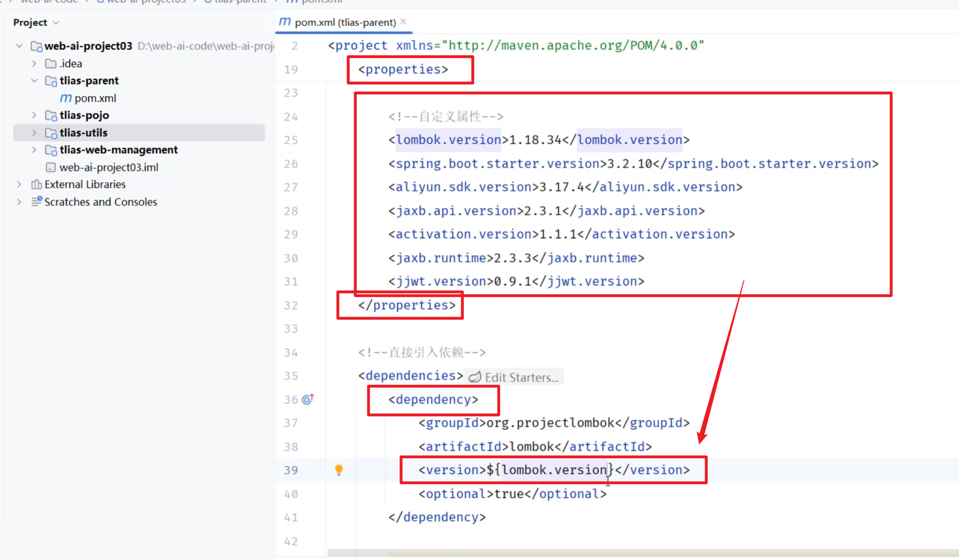This screenshot has width=959, height=560.
Task: Click the gutter override icon on line 36
Action: 308,399
